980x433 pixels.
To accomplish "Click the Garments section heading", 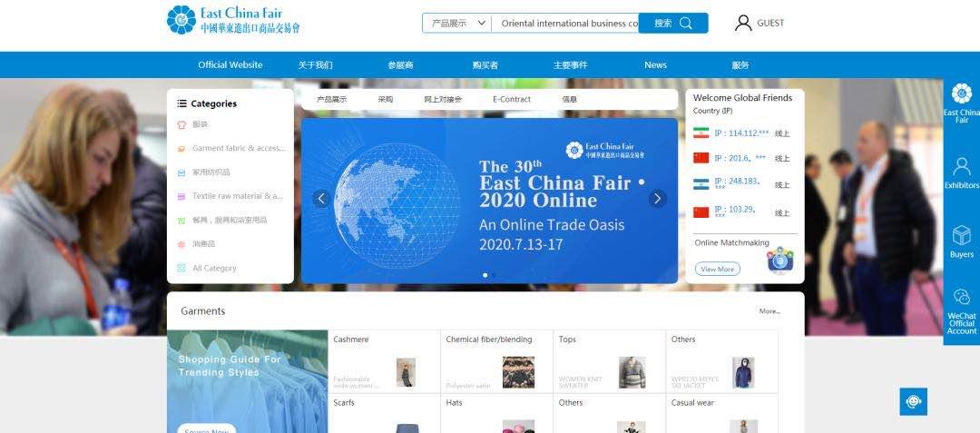I will tap(203, 311).
